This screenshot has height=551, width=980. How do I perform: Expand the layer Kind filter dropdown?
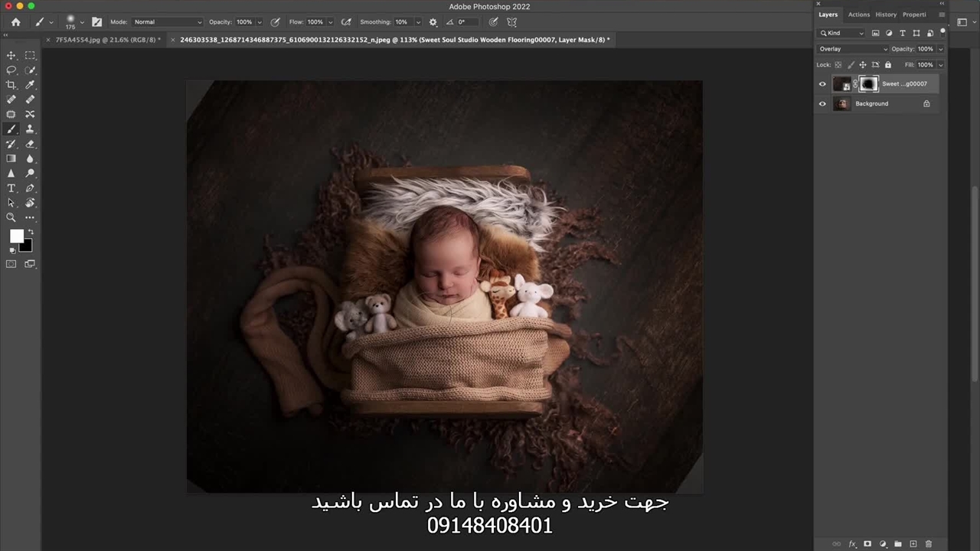(841, 33)
